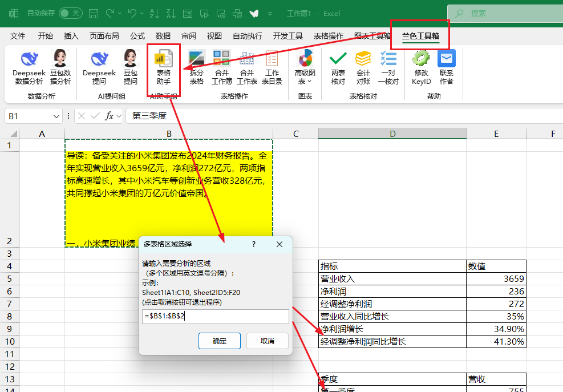Switch to the 插入 tab
The height and width of the screenshot is (392, 563).
pyautogui.click(x=71, y=36)
